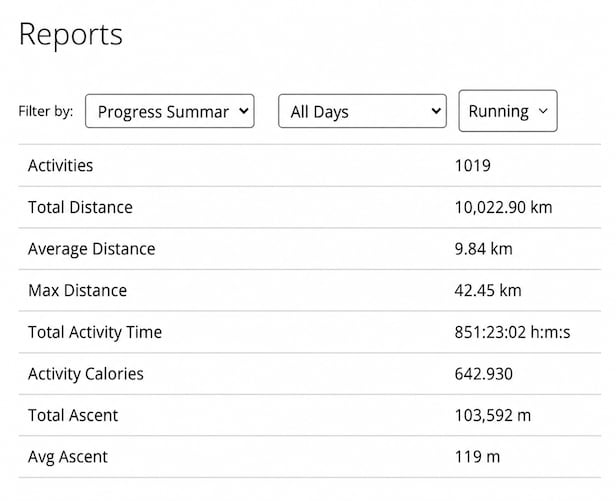Click the chevron arrow in Running dropdown

tap(543, 111)
